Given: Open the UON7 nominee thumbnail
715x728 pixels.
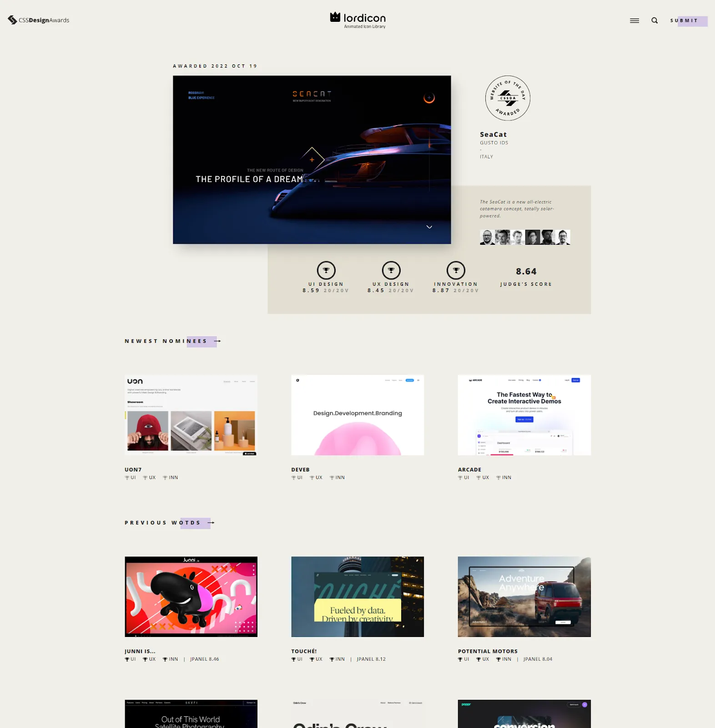Looking at the screenshot, I should (191, 415).
